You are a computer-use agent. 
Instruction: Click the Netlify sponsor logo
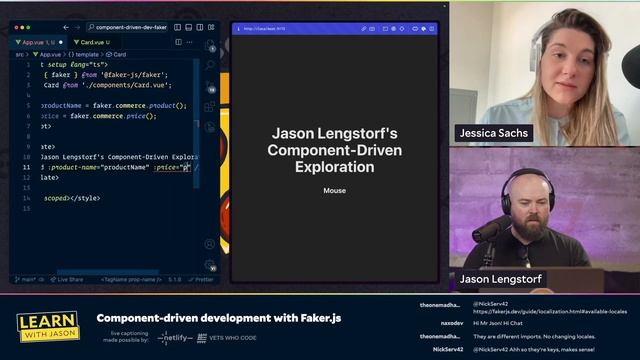click(x=175, y=338)
